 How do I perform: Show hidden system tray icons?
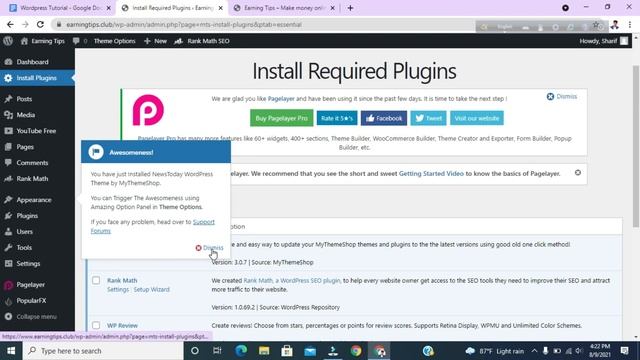pos(534,351)
